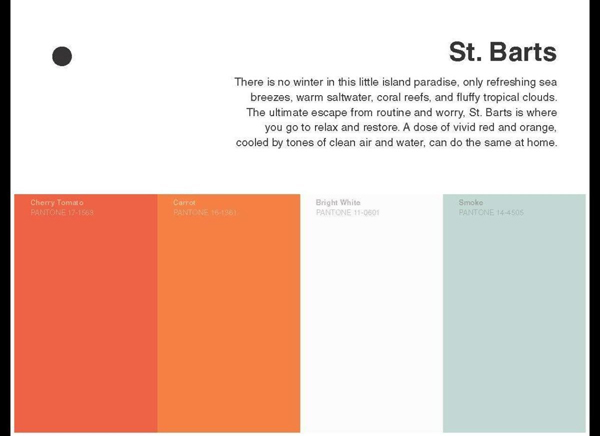
Task: Click the PANTONE 14-4505 code
Action: [491, 213]
